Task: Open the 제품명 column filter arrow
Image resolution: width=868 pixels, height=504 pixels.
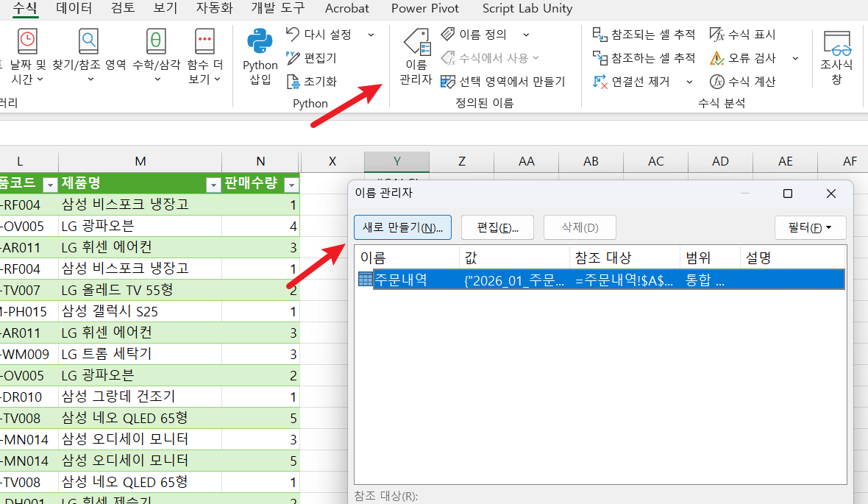Action: tap(213, 185)
